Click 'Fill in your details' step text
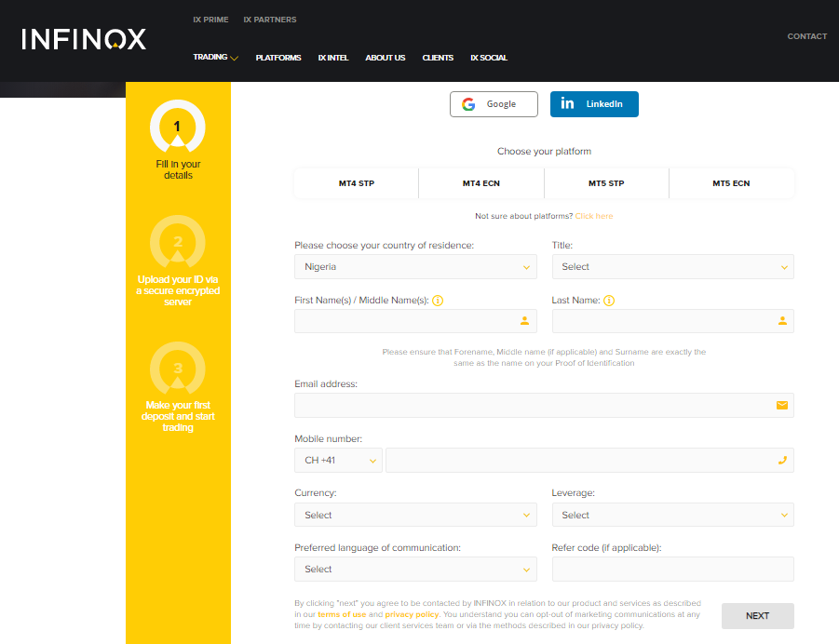This screenshot has height=644, width=839. coord(178,169)
